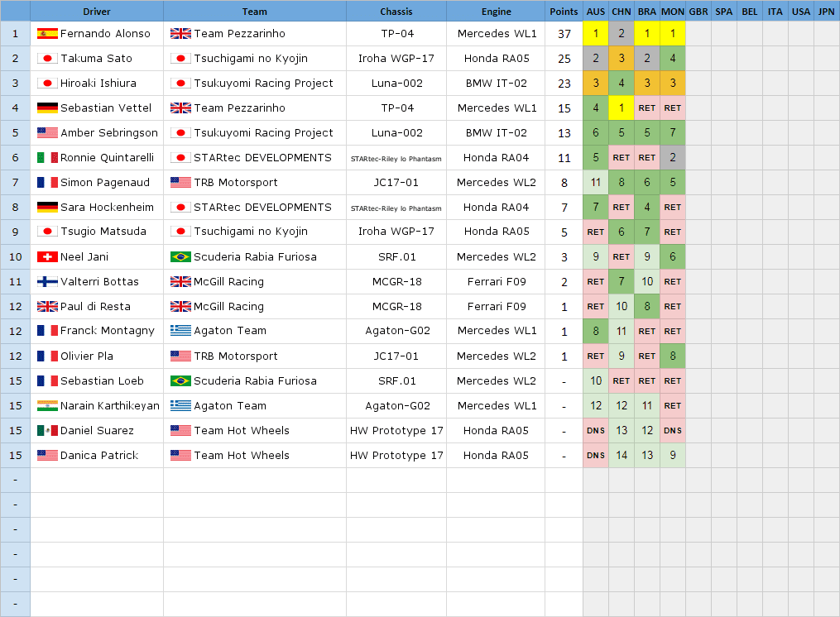The image size is (840, 617).
Task: Select Ronnie Quintarelli's silver MON result 2
Action: click(x=673, y=157)
